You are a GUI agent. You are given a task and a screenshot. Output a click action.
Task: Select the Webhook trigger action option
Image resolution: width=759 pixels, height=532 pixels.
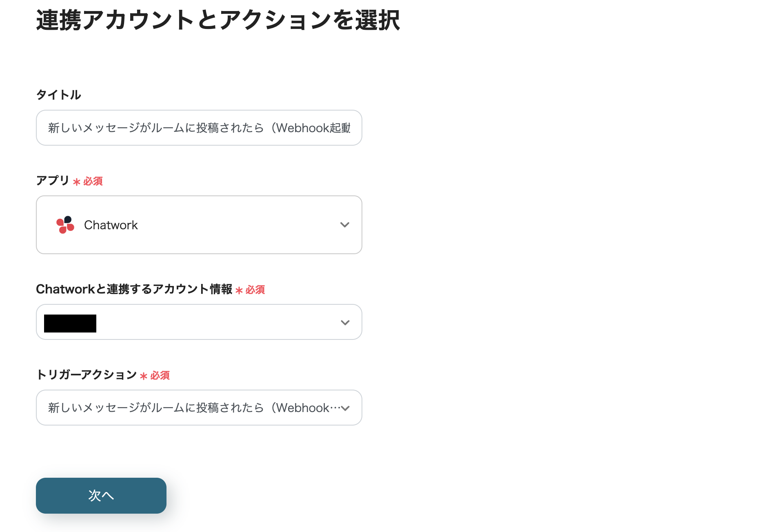tap(184, 408)
